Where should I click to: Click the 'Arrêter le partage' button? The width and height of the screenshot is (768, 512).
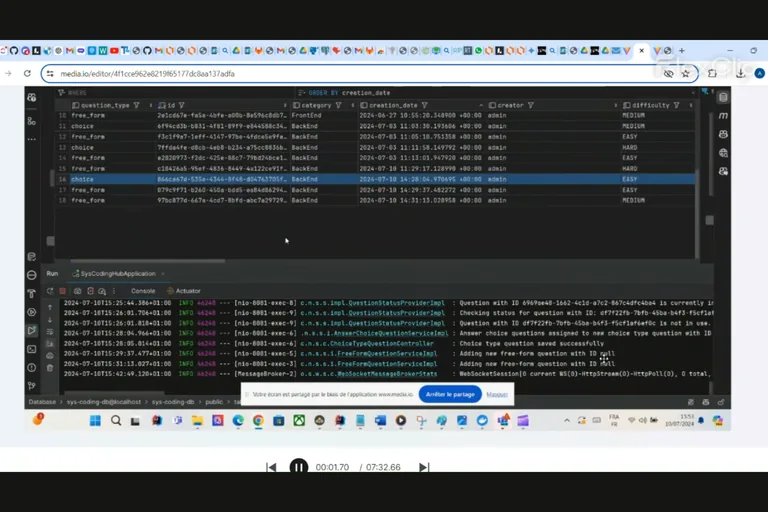[450, 394]
